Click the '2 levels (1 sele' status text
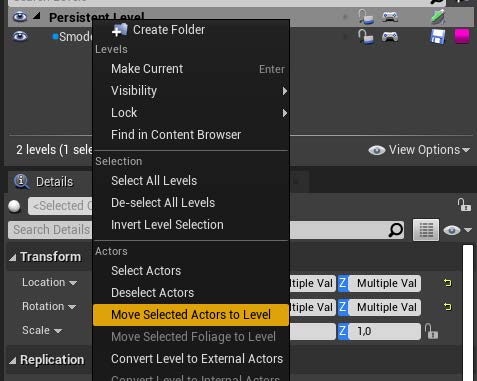This screenshot has height=381, width=477. click(54, 150)
